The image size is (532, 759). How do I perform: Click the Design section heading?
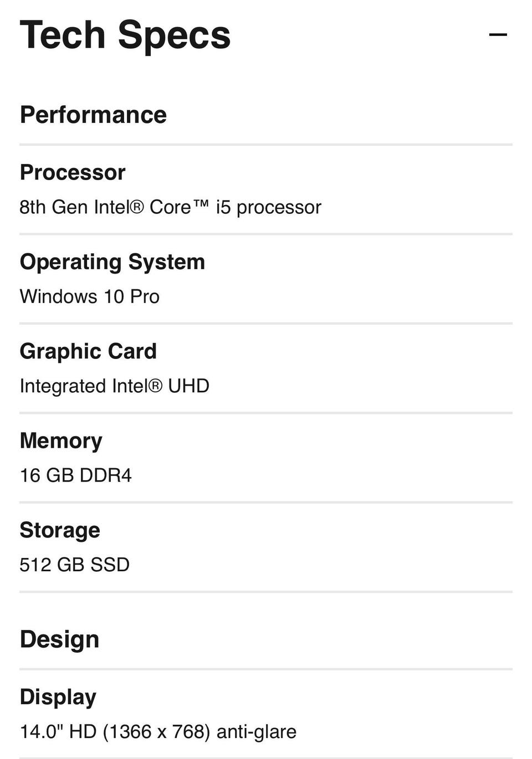pos(59,639)
